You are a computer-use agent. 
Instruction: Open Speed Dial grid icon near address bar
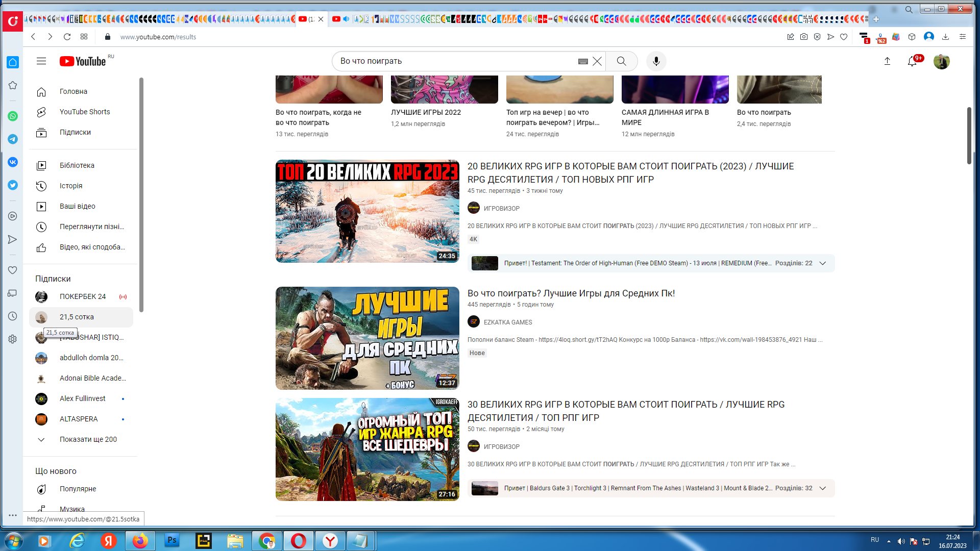84,37
